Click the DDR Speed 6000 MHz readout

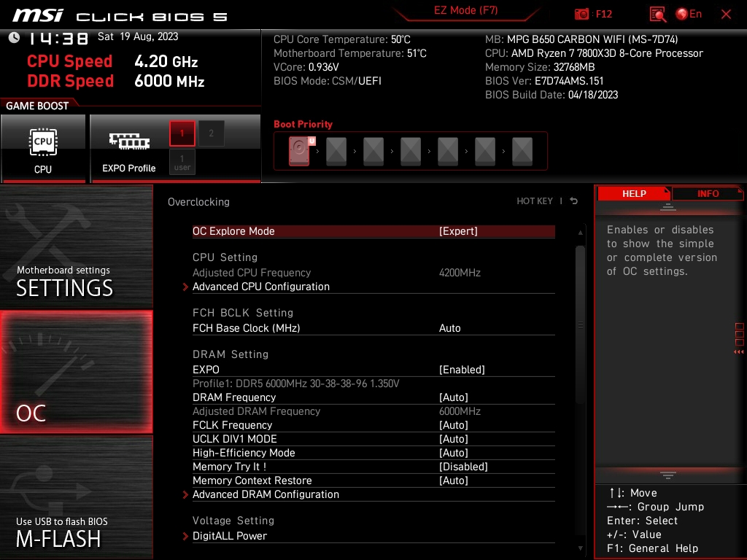pos(116,81)
